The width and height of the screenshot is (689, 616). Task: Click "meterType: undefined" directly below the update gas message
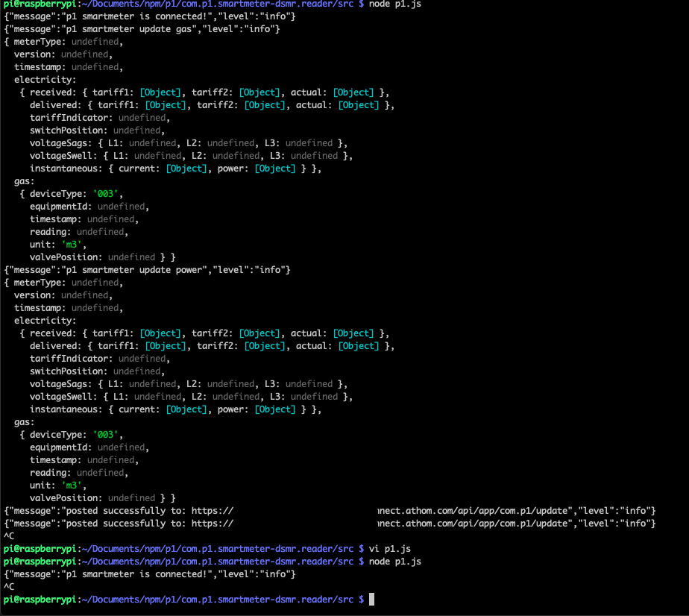(x=68, y=42)
